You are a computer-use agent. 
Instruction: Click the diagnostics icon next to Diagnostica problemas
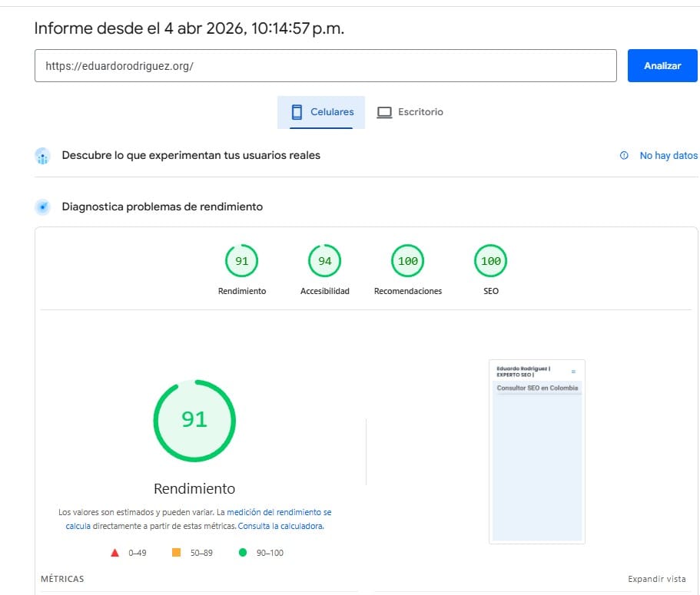click(x=42, y=207)
